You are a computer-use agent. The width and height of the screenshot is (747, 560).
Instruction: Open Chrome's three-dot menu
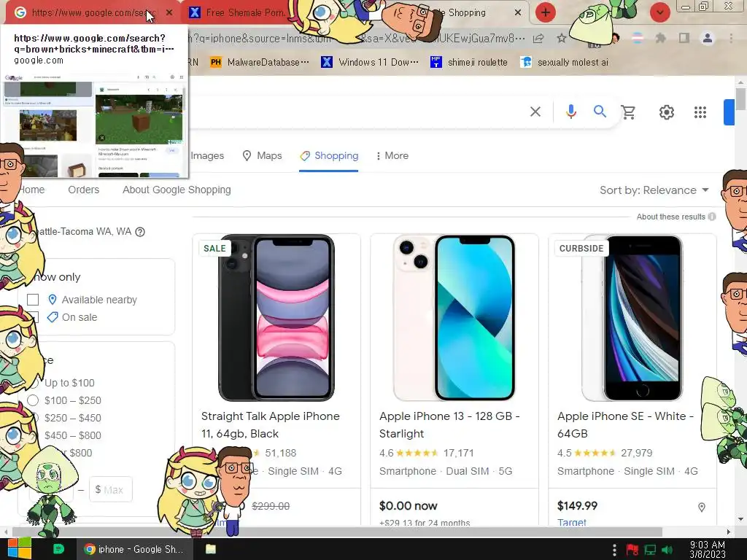[x=731, y=39]
